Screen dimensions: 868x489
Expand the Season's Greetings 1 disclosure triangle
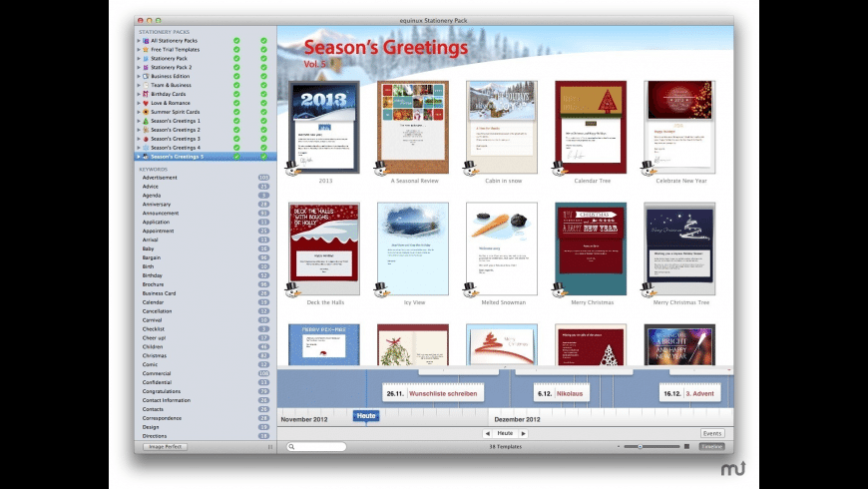coord(139,121)
